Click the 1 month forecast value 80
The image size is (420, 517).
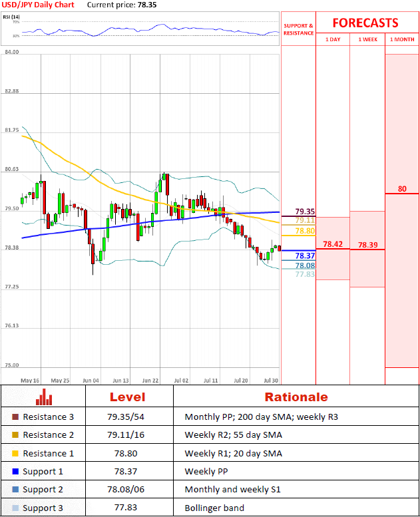402,189
